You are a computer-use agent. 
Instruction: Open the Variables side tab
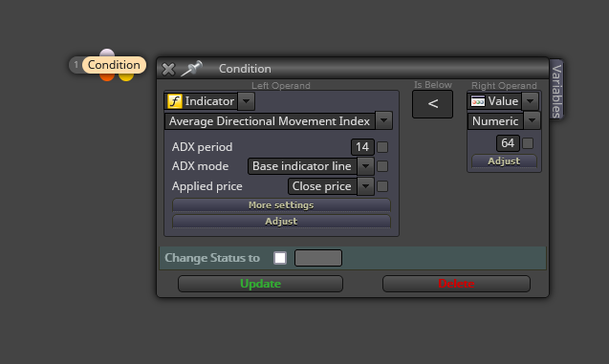pyautogui.click(x=556, y=90)
